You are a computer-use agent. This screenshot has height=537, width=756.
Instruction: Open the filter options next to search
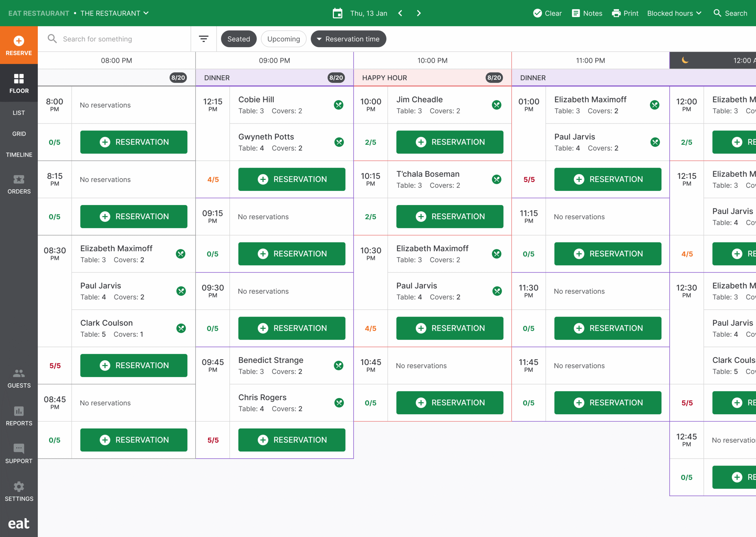coord(203,39)
